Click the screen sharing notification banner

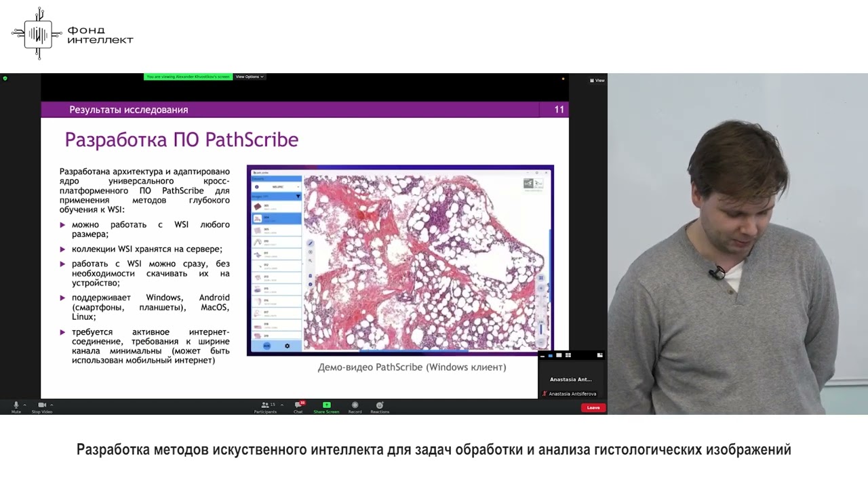click(188, 77)
